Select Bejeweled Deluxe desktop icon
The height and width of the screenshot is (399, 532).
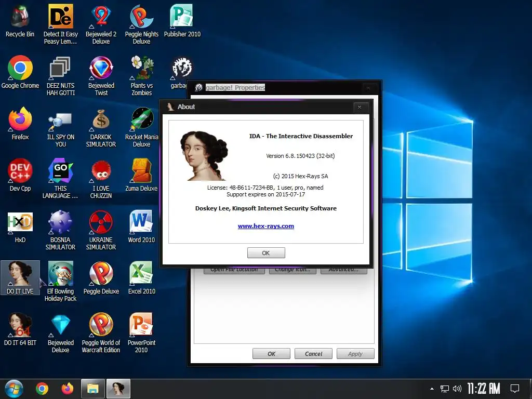pyautogui.click(x=60, y=333)
